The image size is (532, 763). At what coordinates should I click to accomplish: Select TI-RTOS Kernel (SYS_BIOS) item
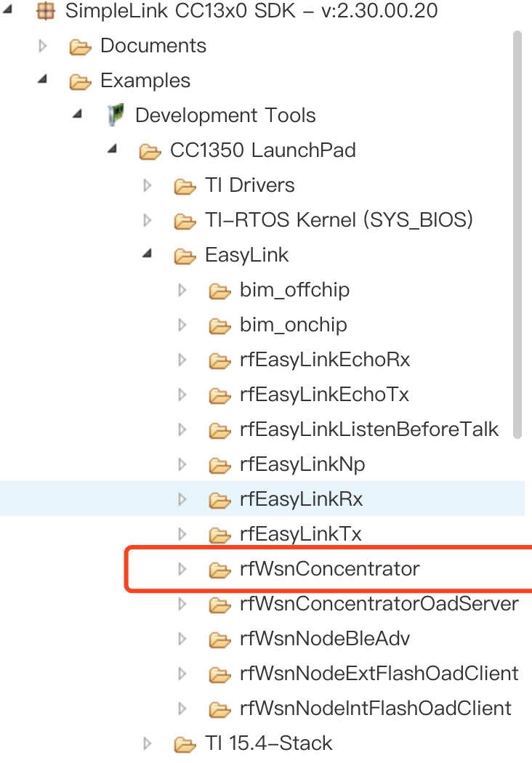coord(339,220)
